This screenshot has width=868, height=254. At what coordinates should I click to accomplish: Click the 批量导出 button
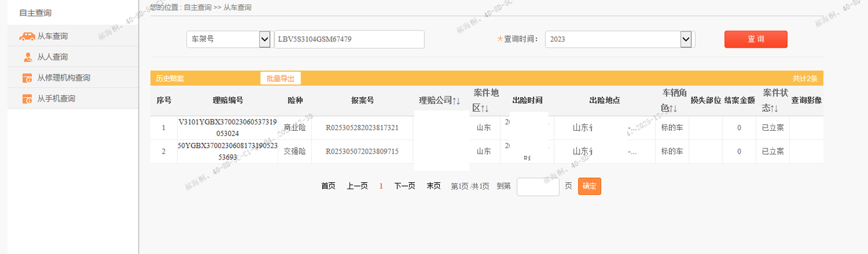tap(280, 79)
